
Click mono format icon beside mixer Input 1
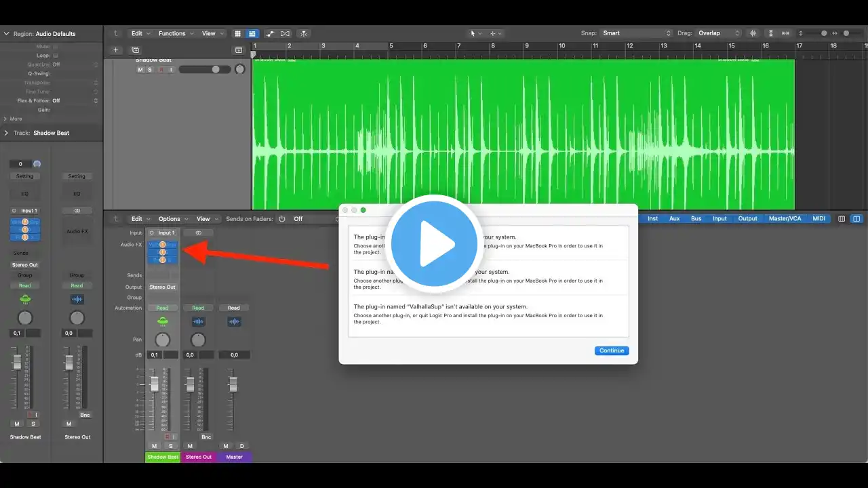[152, 232]
